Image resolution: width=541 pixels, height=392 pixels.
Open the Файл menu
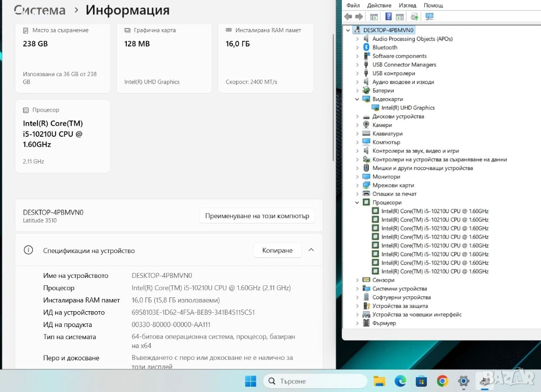(353, 5)
